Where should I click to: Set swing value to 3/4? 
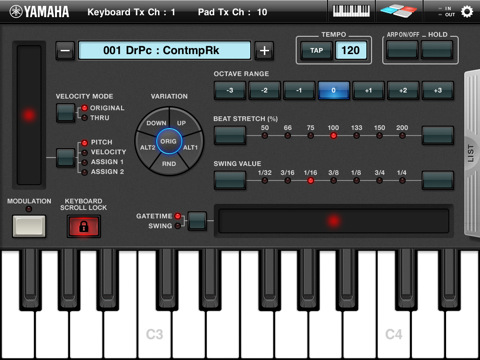point(379,180)
